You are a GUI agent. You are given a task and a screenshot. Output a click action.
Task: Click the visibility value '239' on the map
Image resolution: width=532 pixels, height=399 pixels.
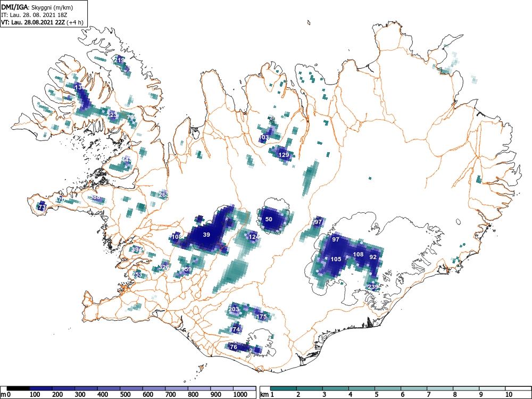[373, 287]
